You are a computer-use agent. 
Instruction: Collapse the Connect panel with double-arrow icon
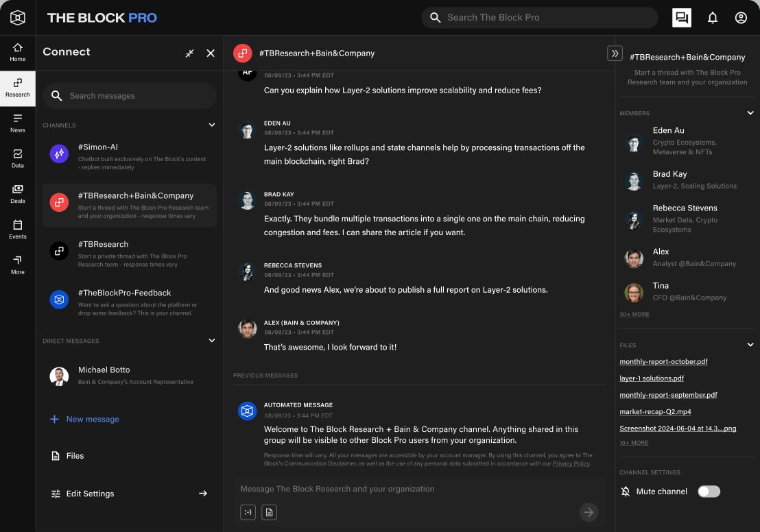pos(189,53)
